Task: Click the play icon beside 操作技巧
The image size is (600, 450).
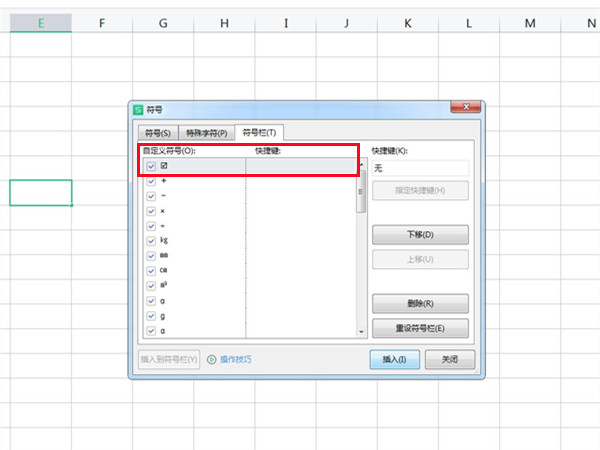Action: pyautogui.click(x=212, y=359)
